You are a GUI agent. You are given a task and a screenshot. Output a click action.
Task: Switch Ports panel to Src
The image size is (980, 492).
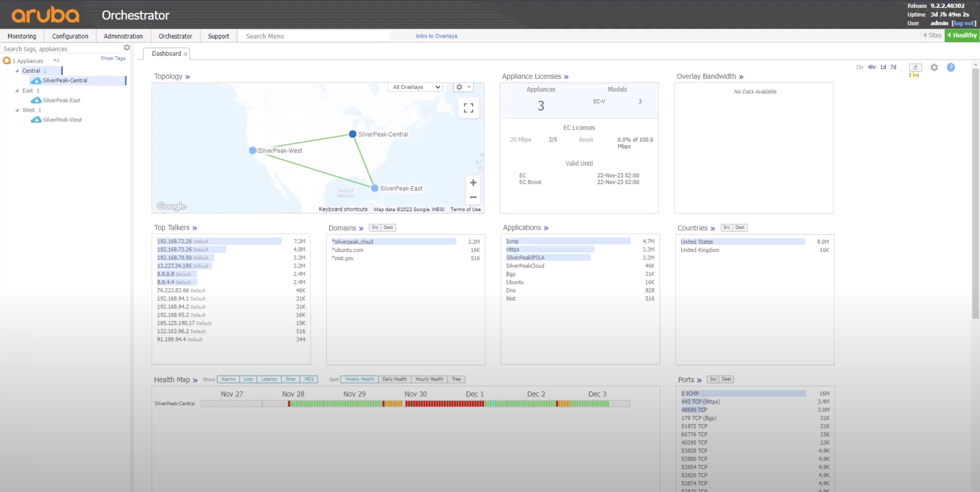point(713,379)
